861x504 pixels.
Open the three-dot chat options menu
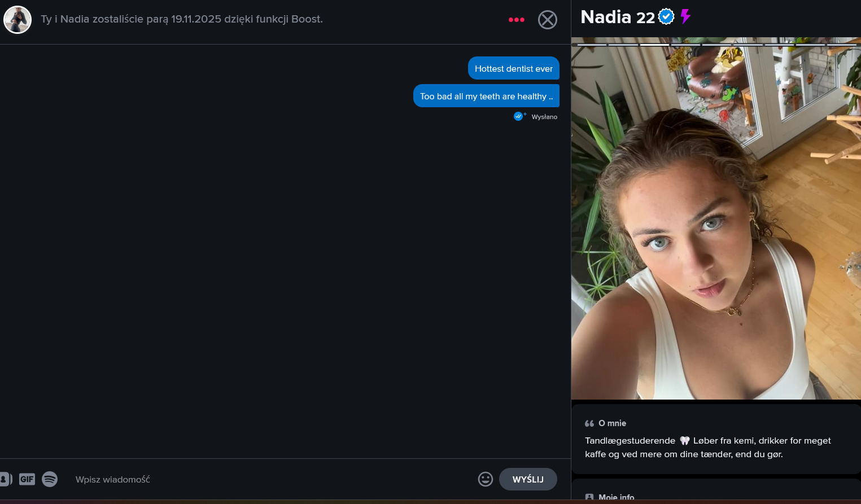[517, 20]
